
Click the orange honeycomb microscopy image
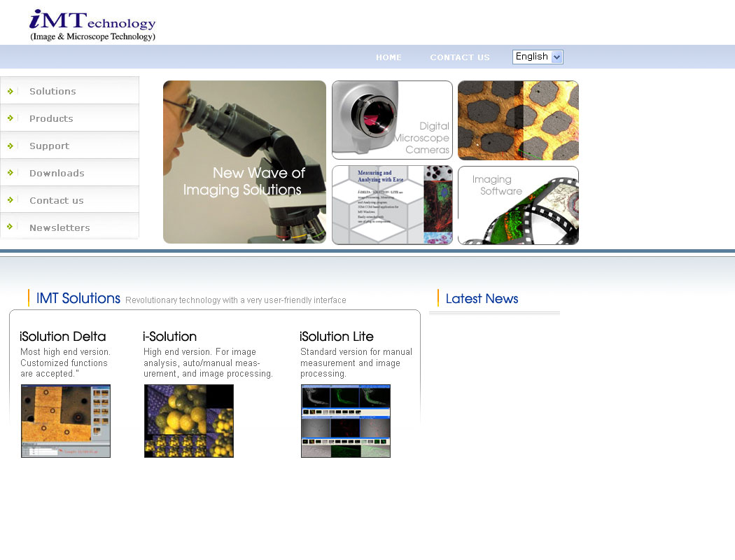518,120
